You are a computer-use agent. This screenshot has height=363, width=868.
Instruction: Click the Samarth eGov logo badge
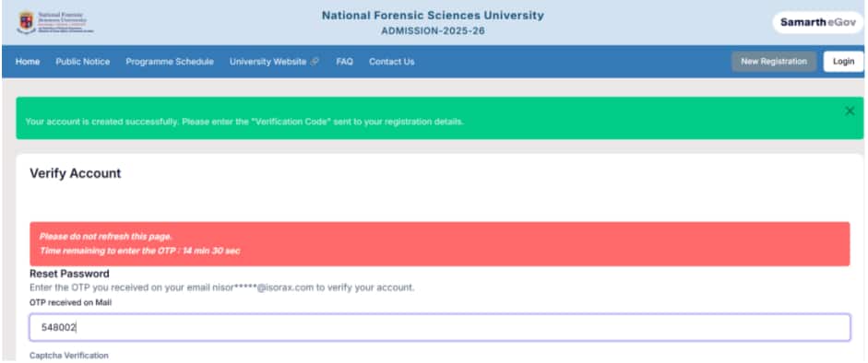coord(818,23)
